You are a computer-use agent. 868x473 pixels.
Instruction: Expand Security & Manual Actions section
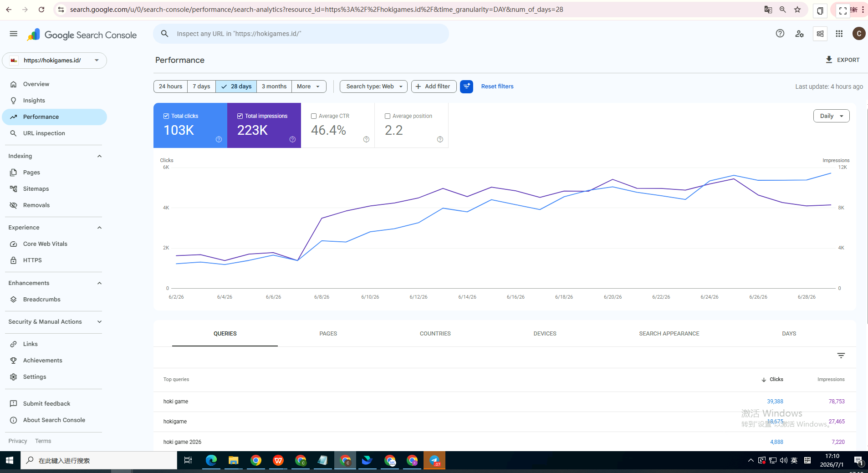(x=99, y=322)
